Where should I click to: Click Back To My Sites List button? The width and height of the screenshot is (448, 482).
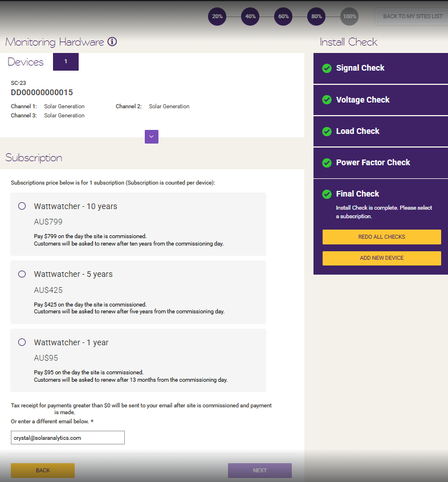tap(412, 17)
